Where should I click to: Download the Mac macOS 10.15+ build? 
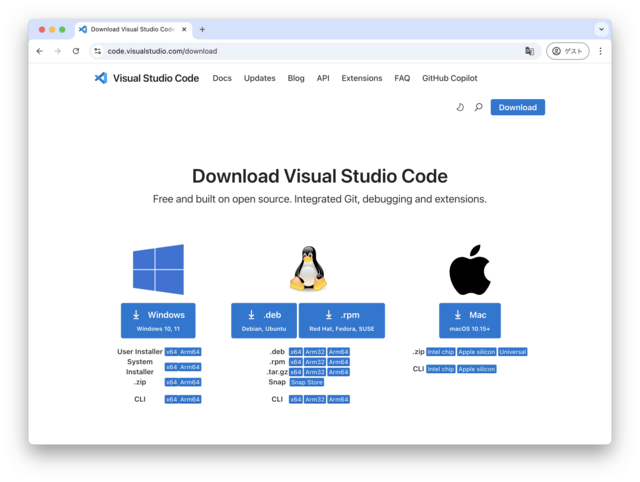[x=470, y=320]
